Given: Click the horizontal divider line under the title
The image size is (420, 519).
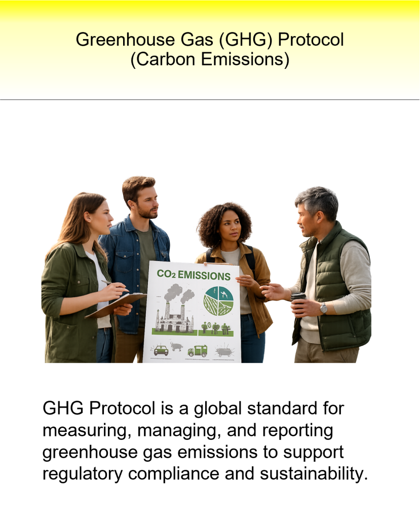Looking at the screenshot, I should pyautogui.click(x=210, y=100).
